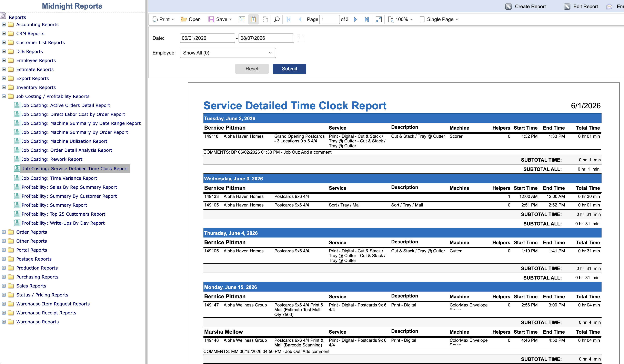This screenshot has width=624, height=364.
Task: Go to the first page
Action: click(289, 19)
